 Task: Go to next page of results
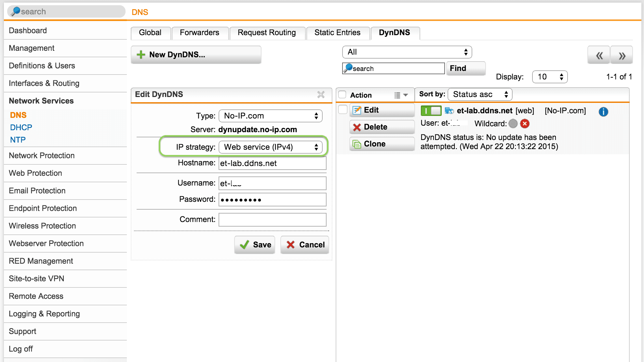click(622, 55)
